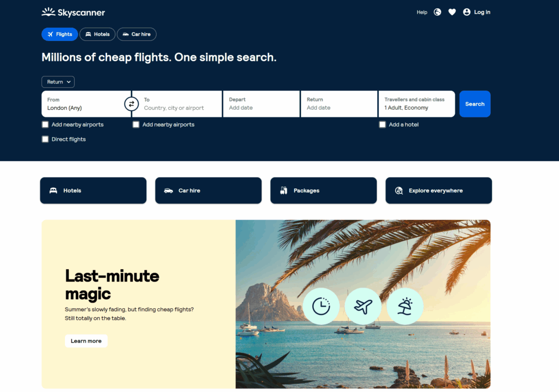
Task: Open saved items via heart icon
Action: point(452,12)
